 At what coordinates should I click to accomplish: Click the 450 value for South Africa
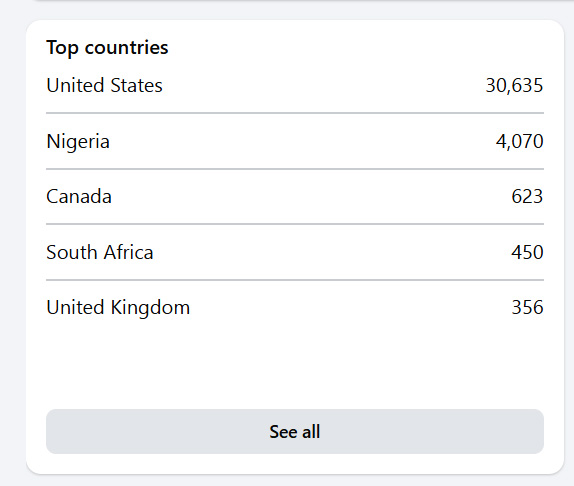click(x=527, y=253)
